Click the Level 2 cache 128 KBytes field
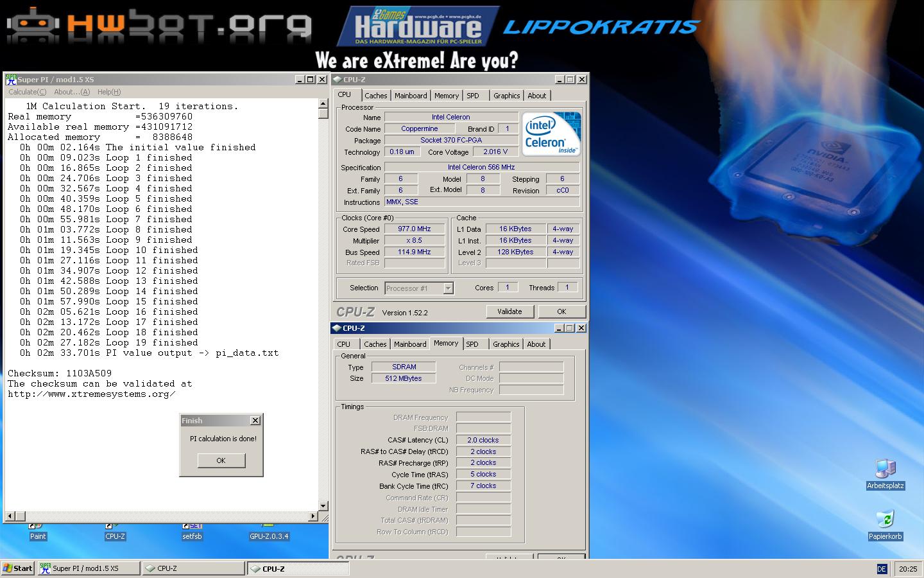This screenshot has height=578, width=924. (515, 252)
